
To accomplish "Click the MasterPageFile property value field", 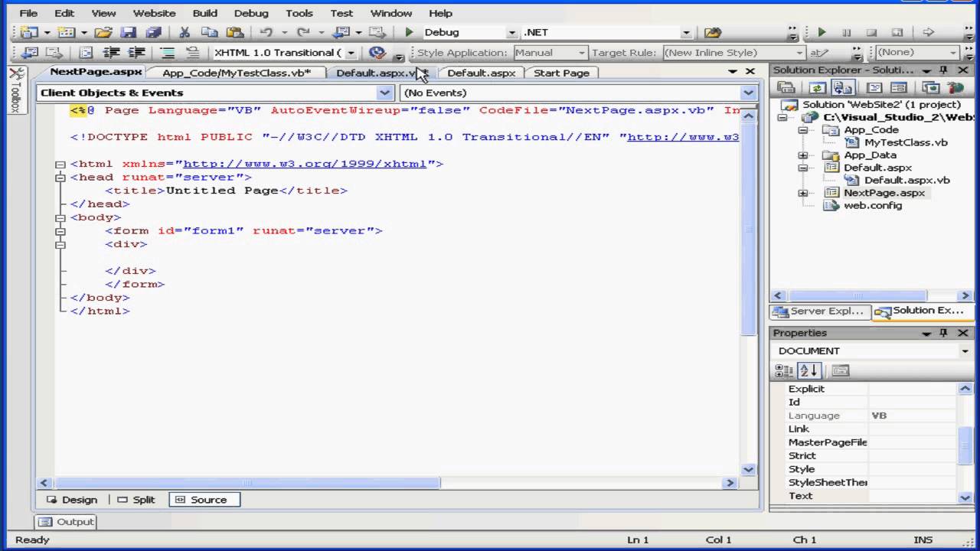I will point(912,442).
